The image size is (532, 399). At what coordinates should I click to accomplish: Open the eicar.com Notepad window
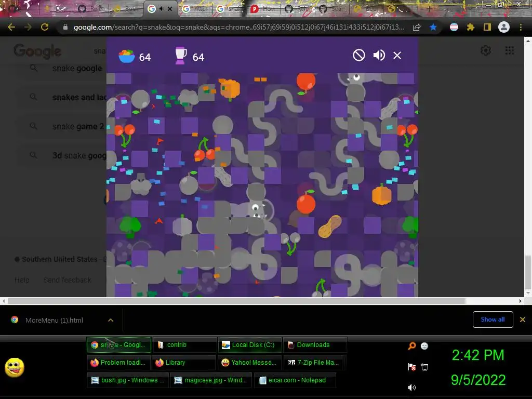(295, 380)
